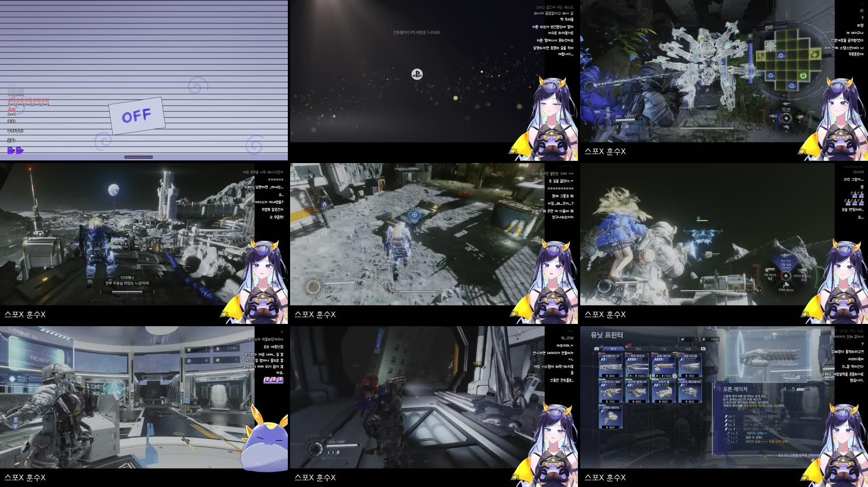
Task: Select the '포톤 레이저' weapon card
Action: pos(664,366)
